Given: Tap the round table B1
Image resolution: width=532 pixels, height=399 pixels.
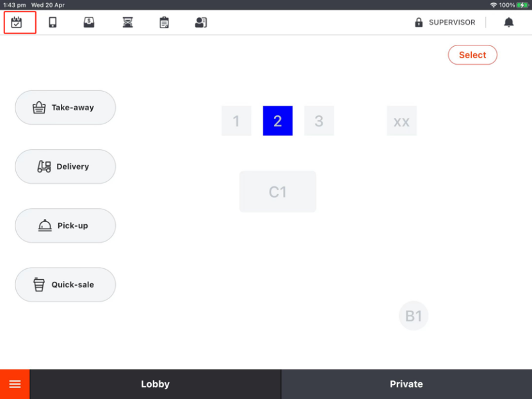Looking at the screenshot, I should (x=414, y=316).
